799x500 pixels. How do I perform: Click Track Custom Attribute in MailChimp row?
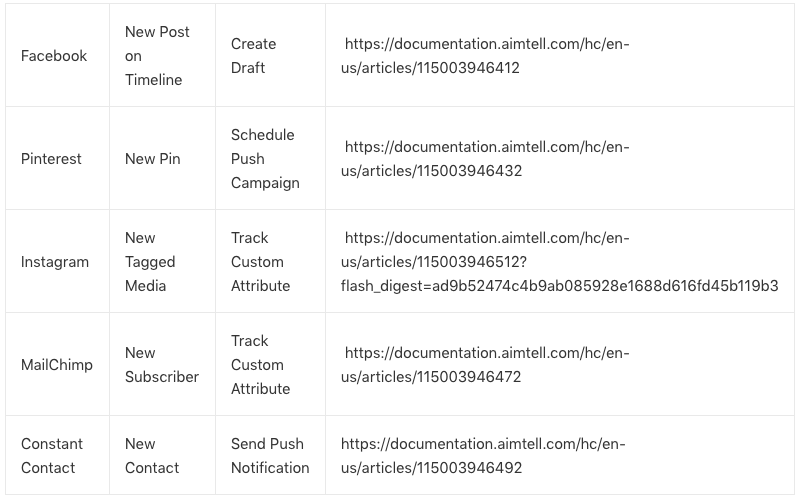click(x=260, y=365)
